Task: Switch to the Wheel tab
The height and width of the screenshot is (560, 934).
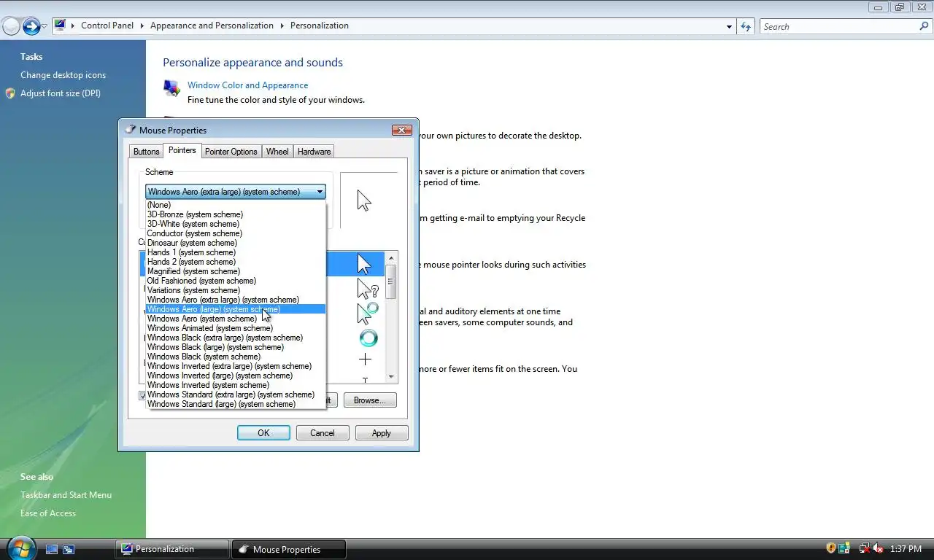Action: pyautogui.click(x=277, y=152)
